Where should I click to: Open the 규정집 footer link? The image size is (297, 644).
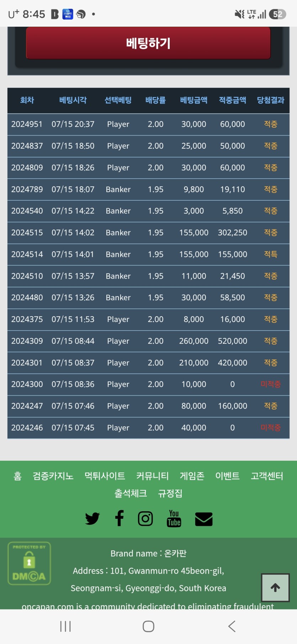170,493
